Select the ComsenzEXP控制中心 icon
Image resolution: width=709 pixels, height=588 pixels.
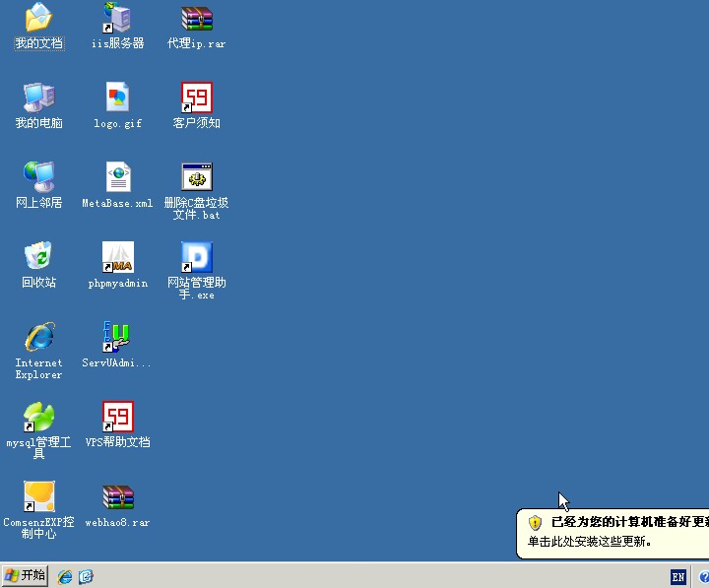(38, 497)
